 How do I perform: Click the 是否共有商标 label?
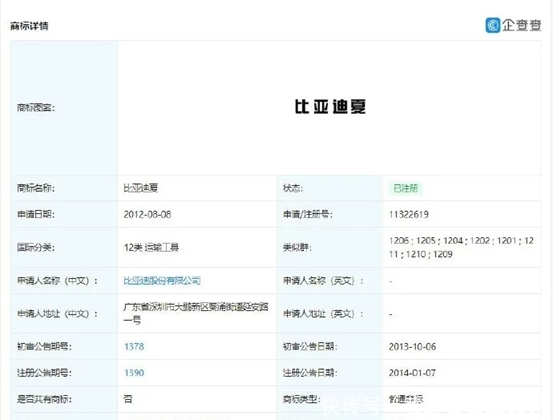pos(44,399)
